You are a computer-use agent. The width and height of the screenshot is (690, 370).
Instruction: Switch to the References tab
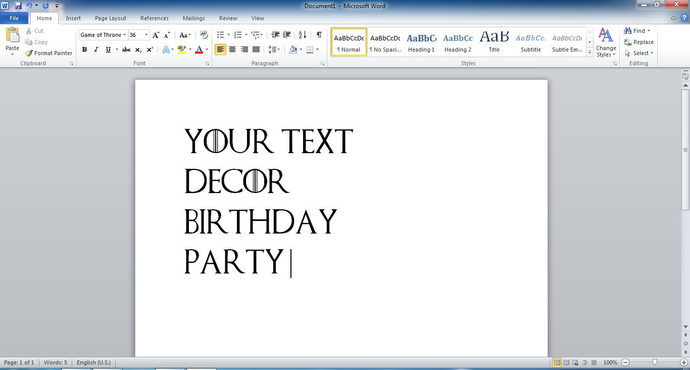pos(154,18)
